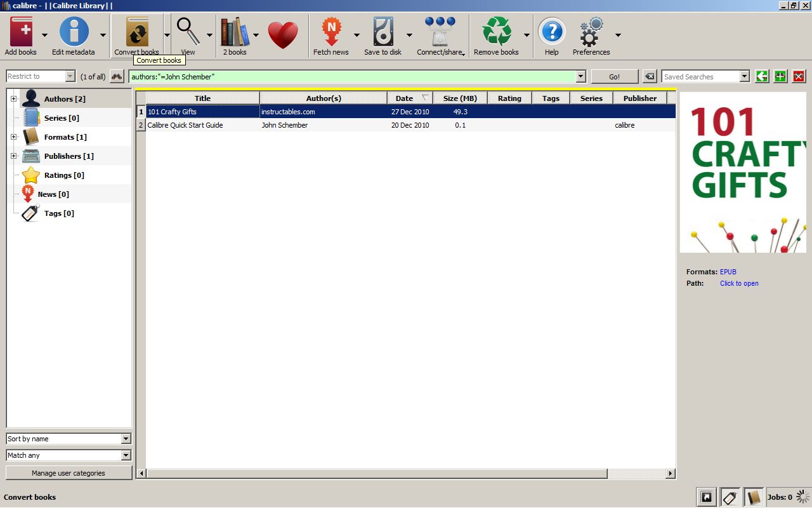
Task: Click the Go! search button
Action: coord(615,76)
